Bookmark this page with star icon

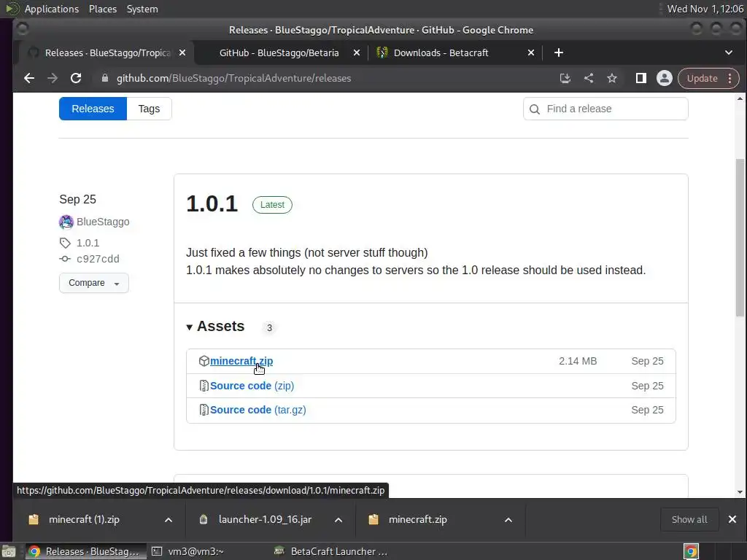[x=612, y=78]
